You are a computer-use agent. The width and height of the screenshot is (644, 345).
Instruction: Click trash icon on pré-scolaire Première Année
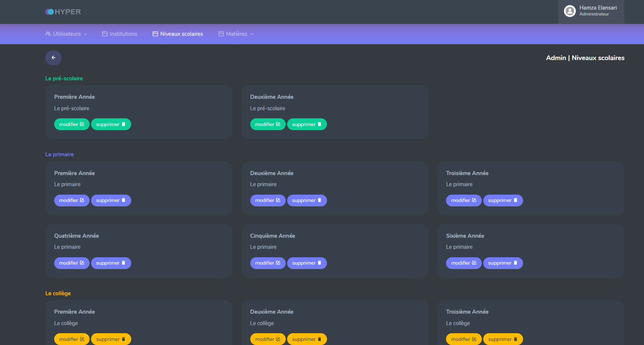tap(123, 124)
